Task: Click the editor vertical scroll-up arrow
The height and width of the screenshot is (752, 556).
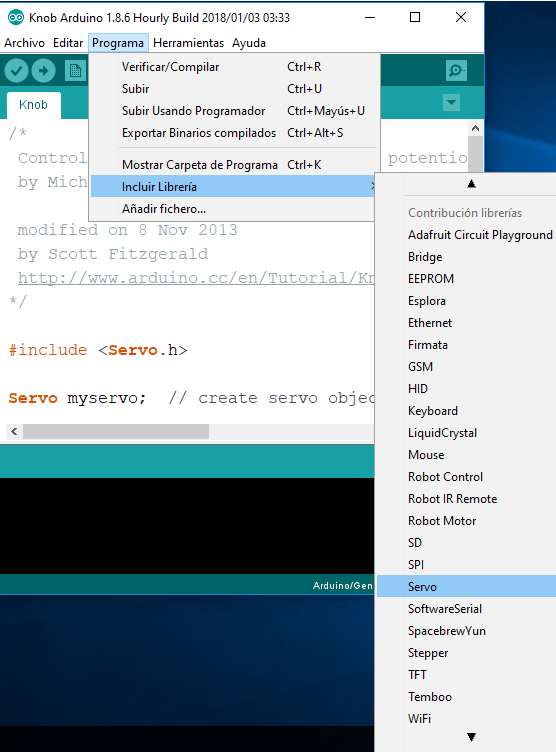Action: click(475, 128)
